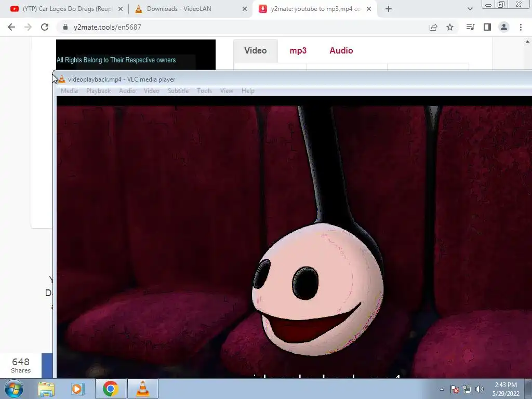
Task: Open the Chrome tab search dropdown
Action: (470, 9)
